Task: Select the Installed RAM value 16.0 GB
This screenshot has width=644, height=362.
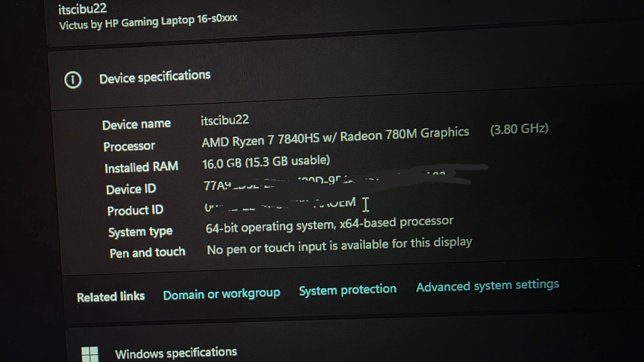Action: [x=222, y=164]
